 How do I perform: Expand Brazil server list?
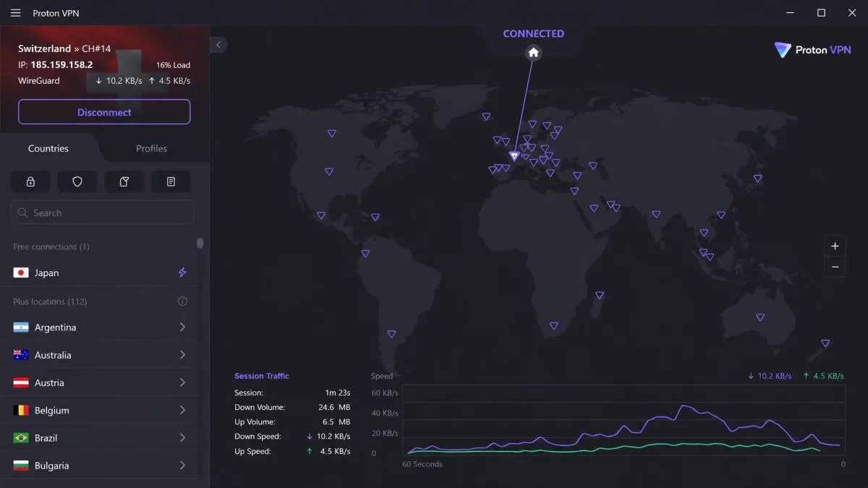(x=182, y=438)
